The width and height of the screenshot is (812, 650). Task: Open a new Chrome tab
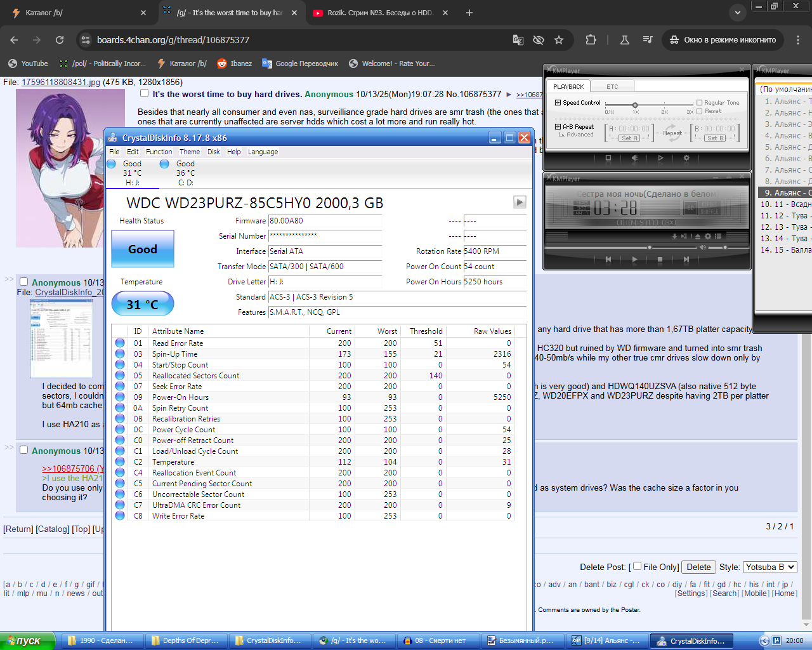pos(469,13)
